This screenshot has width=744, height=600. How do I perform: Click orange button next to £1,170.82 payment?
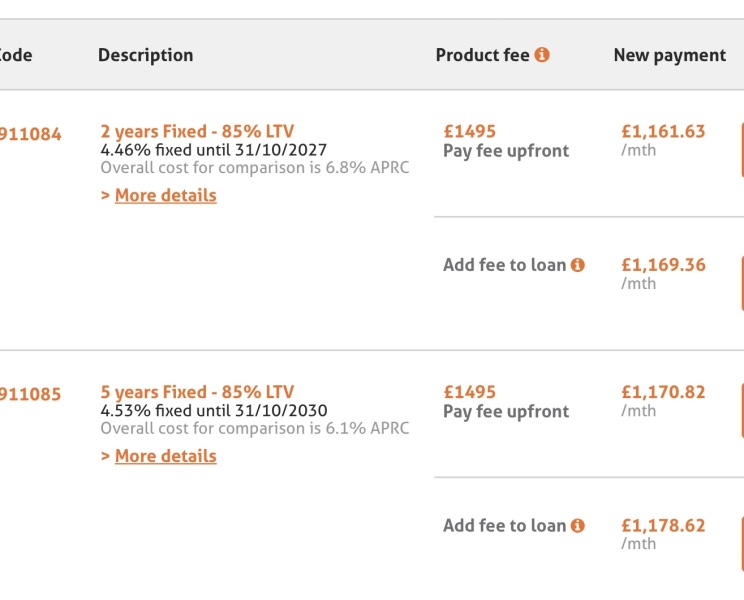(741, 411)
